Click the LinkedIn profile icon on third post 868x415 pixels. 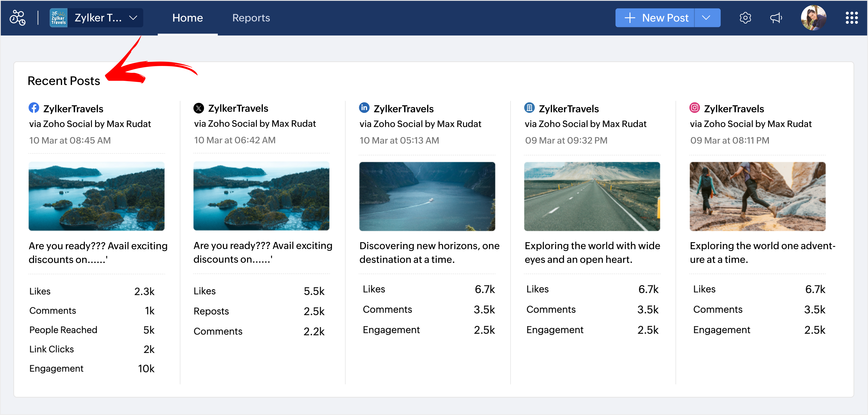[x=364, y=108]
